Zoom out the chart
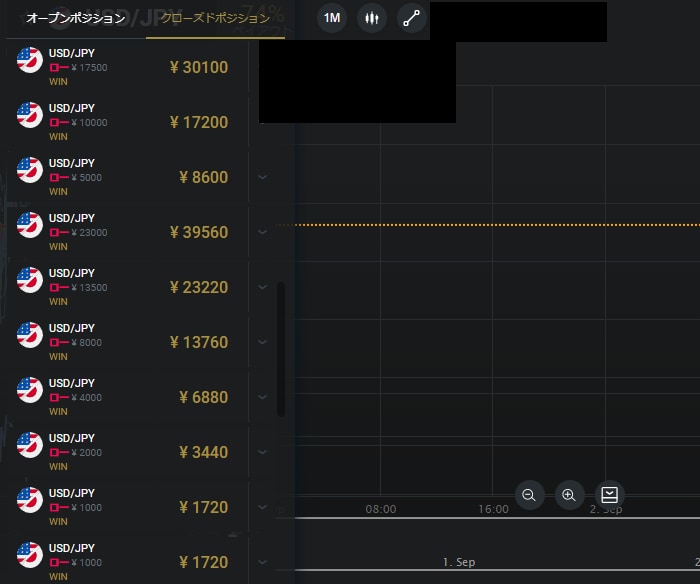Viewport: 700px width, 584px height. [x=529, y=495]
